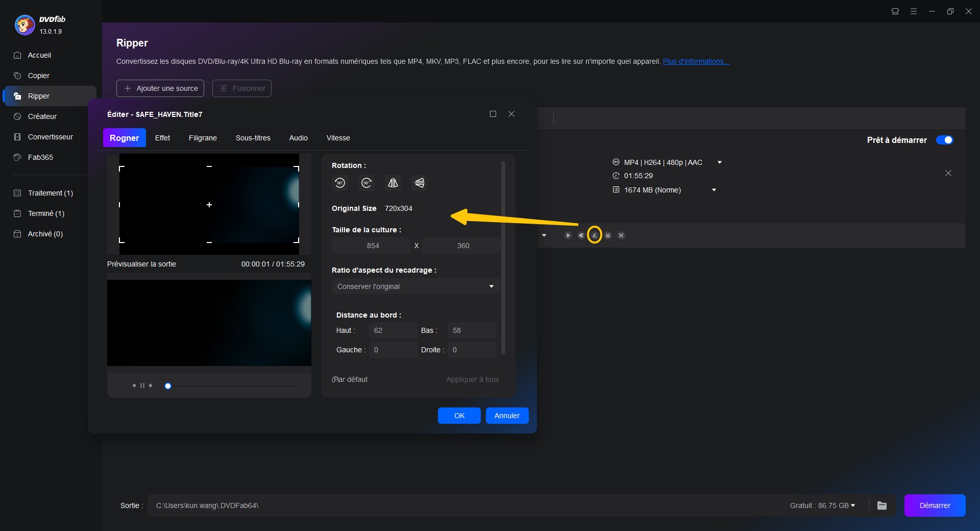The height and width of the screenshot is (531, 980).
Task: Click the DVDFab logo icon
Action: coord(24,25)
